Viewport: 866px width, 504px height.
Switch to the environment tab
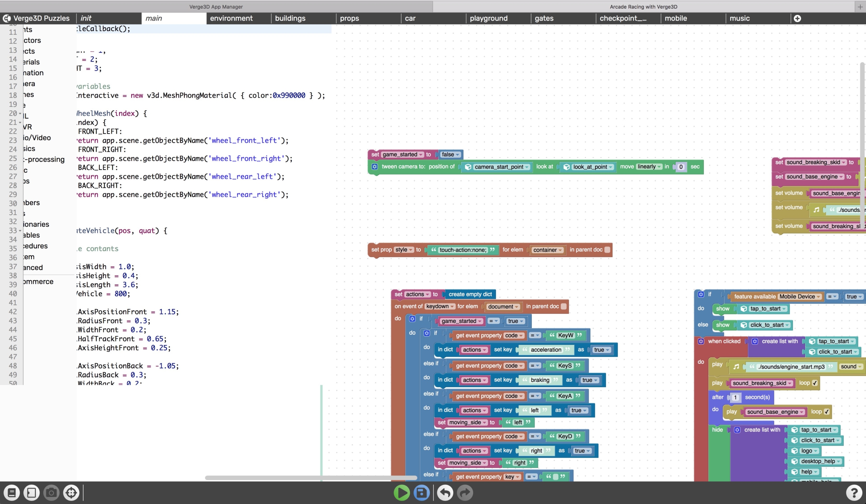(x=238, y=19)
